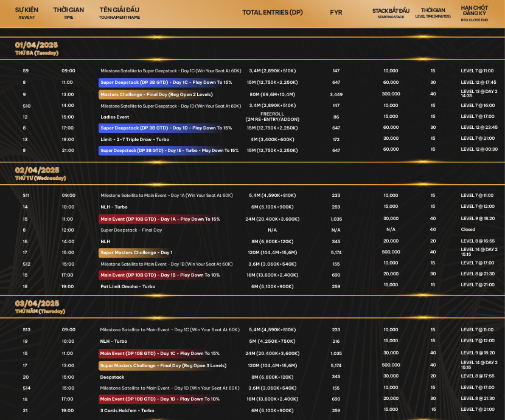The image size is (505, 420).
Task: Open Super Masters Challenge Day 1 entry
Action: (x=136, y=253)
